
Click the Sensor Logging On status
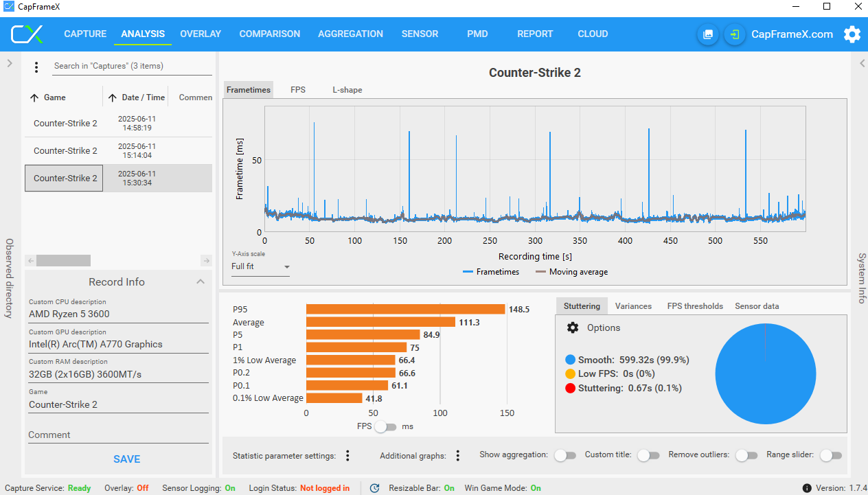(x=230, y=488)
